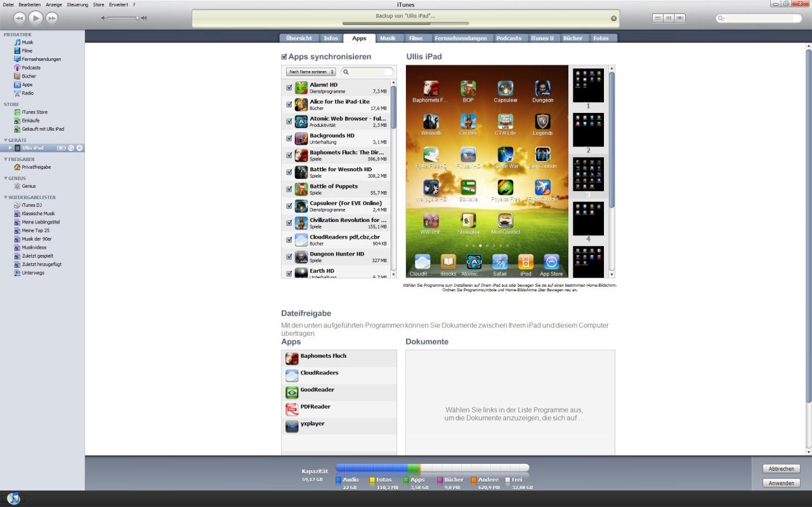Collapse the GENIUS section
Image resolution: width=812 pixels, height=507 pixels.
6,178
